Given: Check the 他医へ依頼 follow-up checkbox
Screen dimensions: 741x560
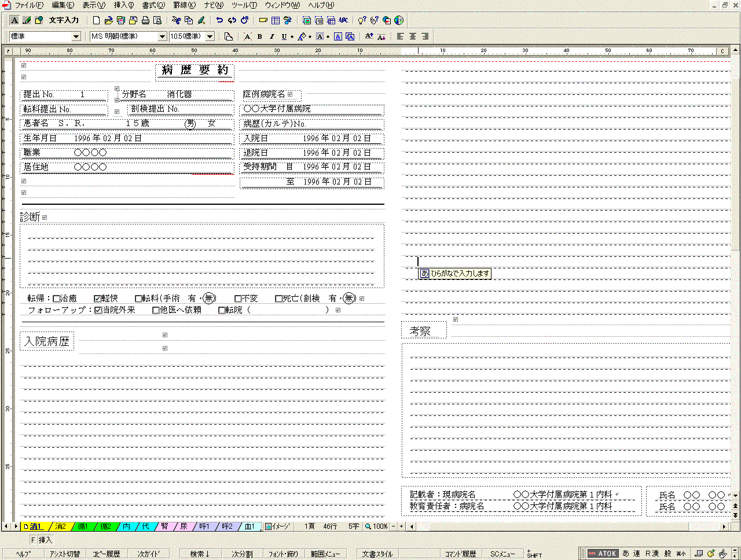Looking at the screenshot, I should pyautogui.click(x=156, y=311).
